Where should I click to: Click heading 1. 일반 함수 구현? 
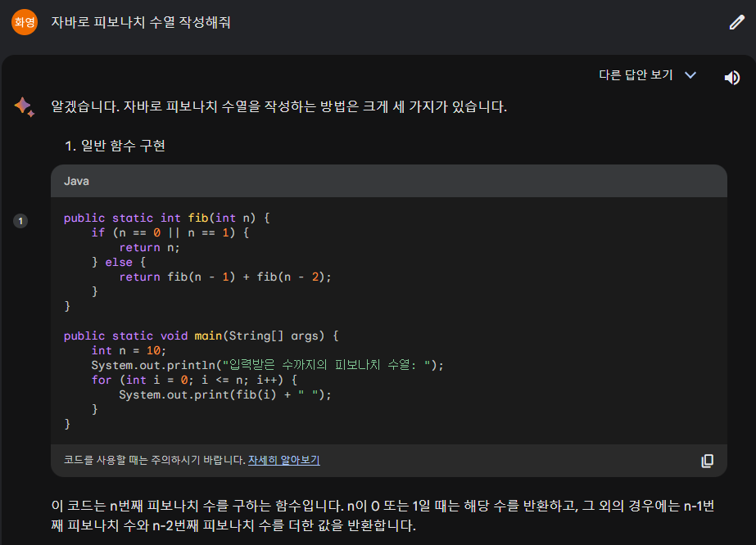coord(115,146)
